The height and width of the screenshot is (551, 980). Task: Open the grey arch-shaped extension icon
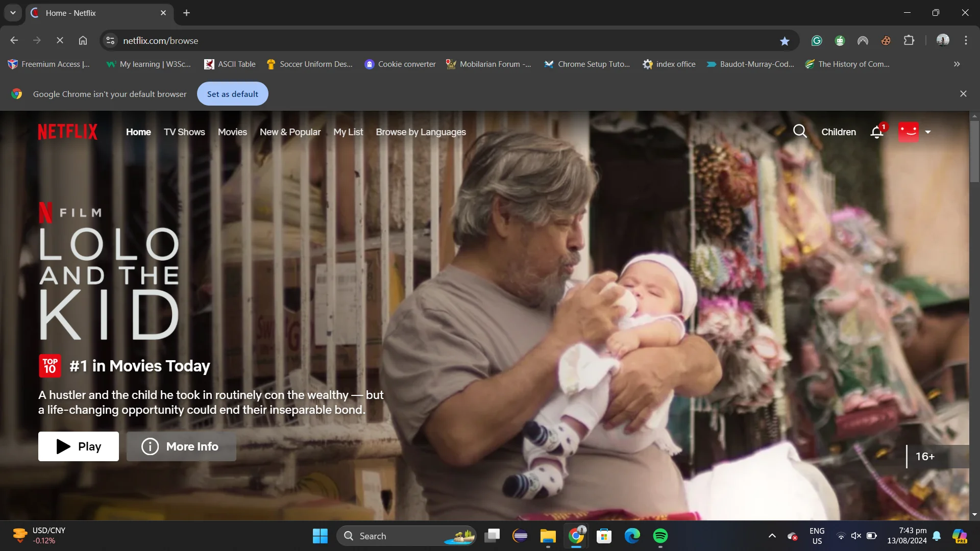click(x=863, y=41)
